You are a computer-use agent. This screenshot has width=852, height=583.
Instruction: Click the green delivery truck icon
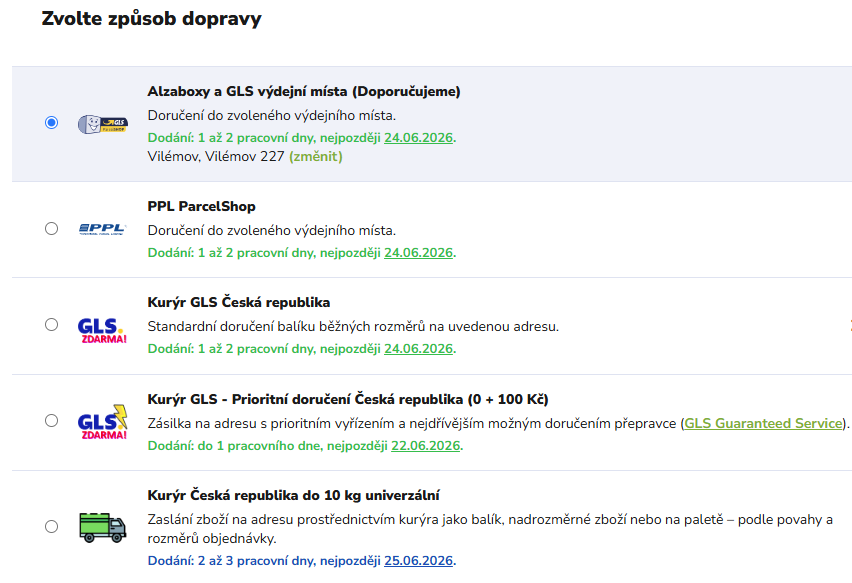(x=103, y=527)
